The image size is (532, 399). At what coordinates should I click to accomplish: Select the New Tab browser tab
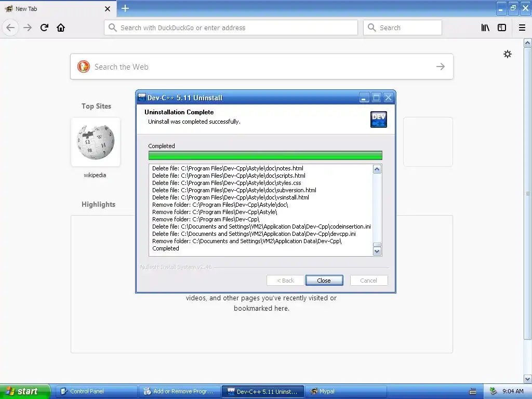(58, 9)
